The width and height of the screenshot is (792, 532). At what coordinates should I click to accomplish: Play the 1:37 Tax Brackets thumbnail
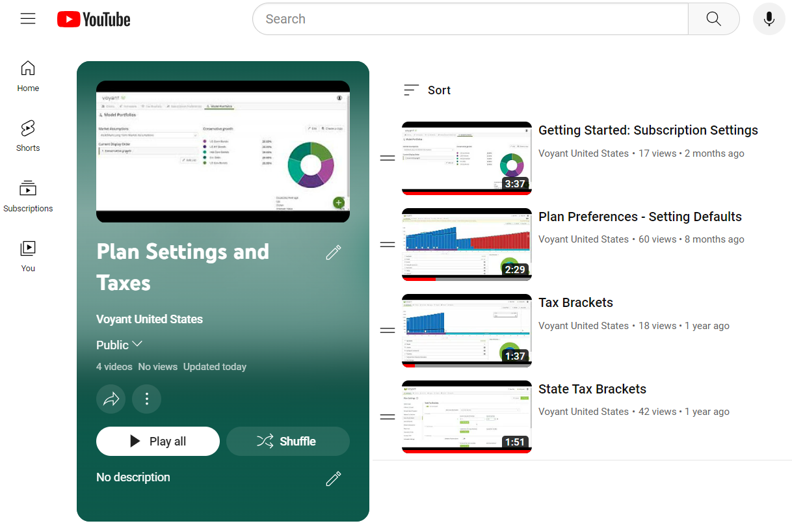coord(467,330)
